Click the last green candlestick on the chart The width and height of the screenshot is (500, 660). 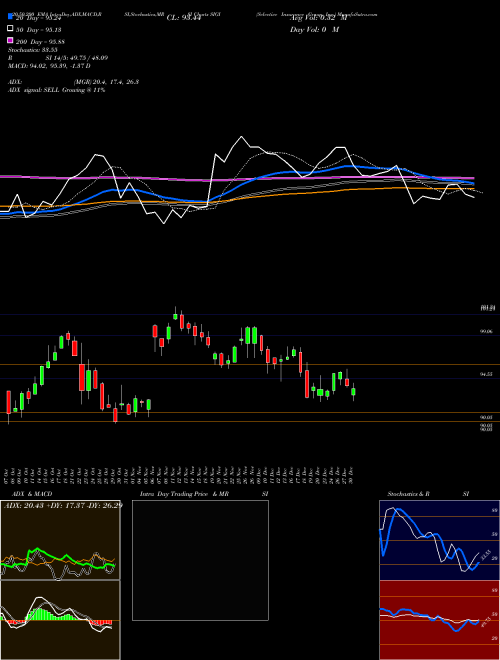[x=353, y=392]
